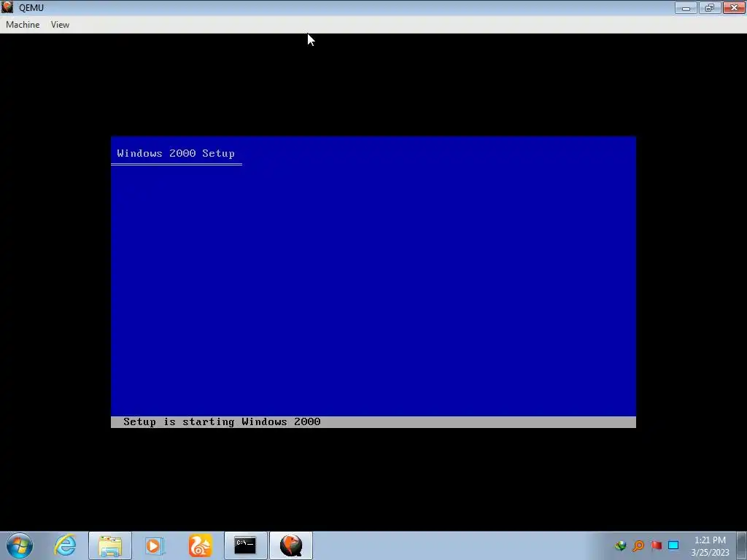Click the QEMU taskbar button
747x560 pixels.
(291, 545)
